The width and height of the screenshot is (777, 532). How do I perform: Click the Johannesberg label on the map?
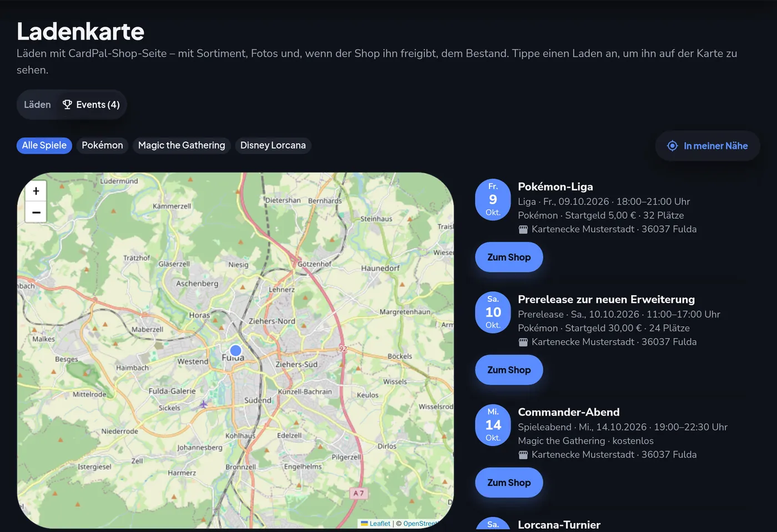click(200, 448)
